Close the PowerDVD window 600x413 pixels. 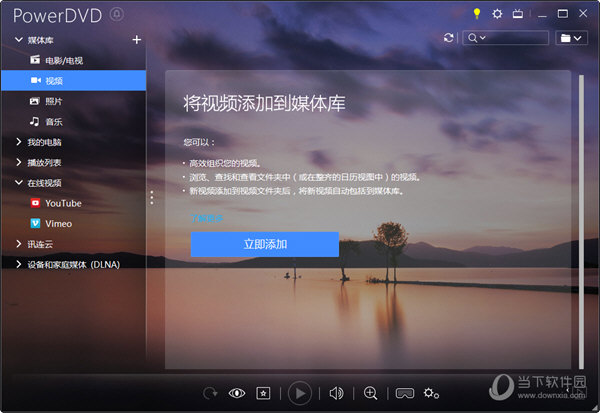583,14
